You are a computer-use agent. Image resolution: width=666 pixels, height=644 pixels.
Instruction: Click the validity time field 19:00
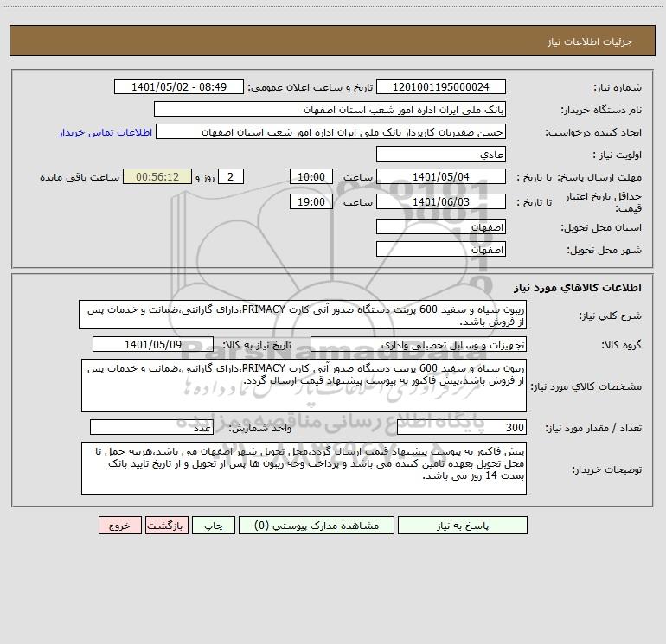pos(311,201)
